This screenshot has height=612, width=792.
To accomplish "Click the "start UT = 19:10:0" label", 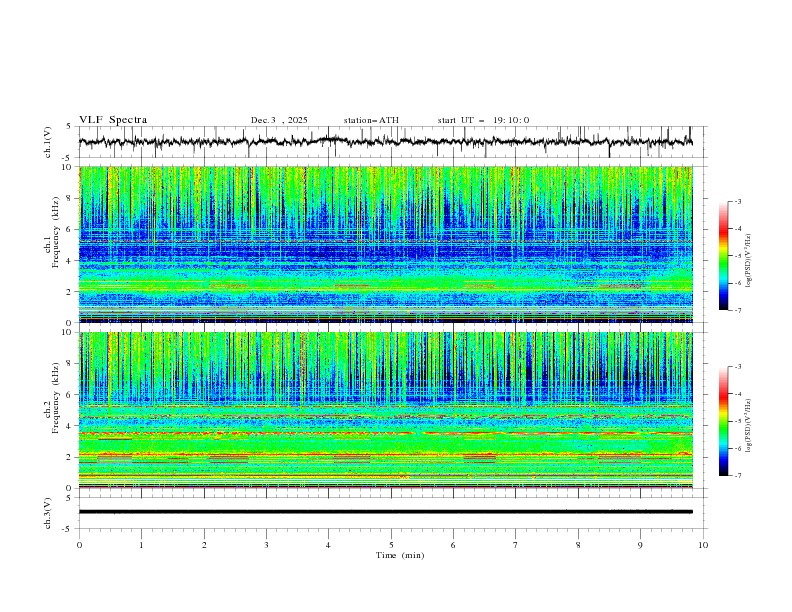I will 483,120.
